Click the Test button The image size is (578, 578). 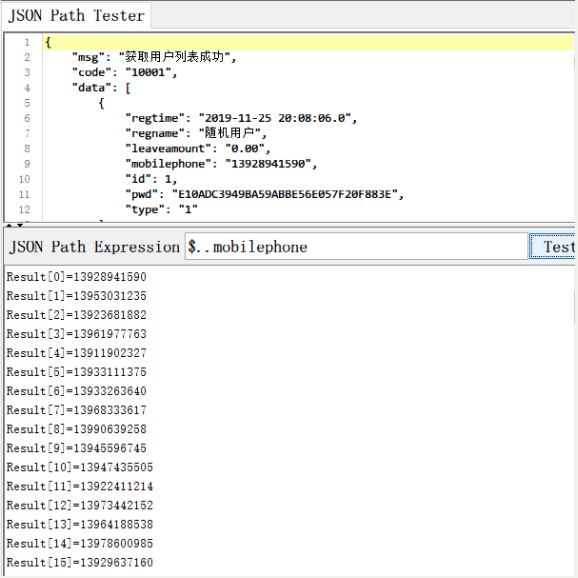552,246
